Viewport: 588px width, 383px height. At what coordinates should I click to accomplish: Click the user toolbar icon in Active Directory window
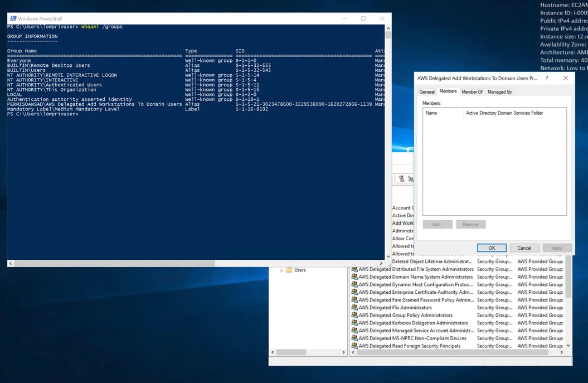click(x=401, y=179)
